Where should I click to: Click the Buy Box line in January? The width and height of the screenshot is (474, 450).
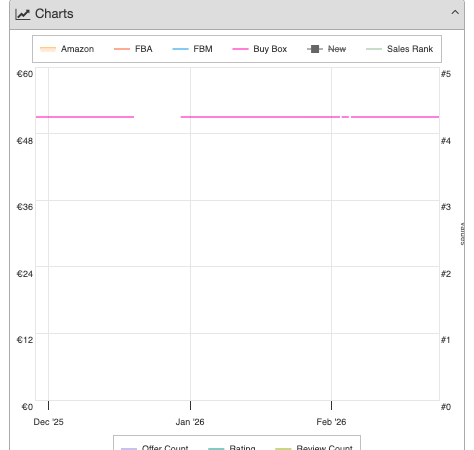tap(260, 117)
